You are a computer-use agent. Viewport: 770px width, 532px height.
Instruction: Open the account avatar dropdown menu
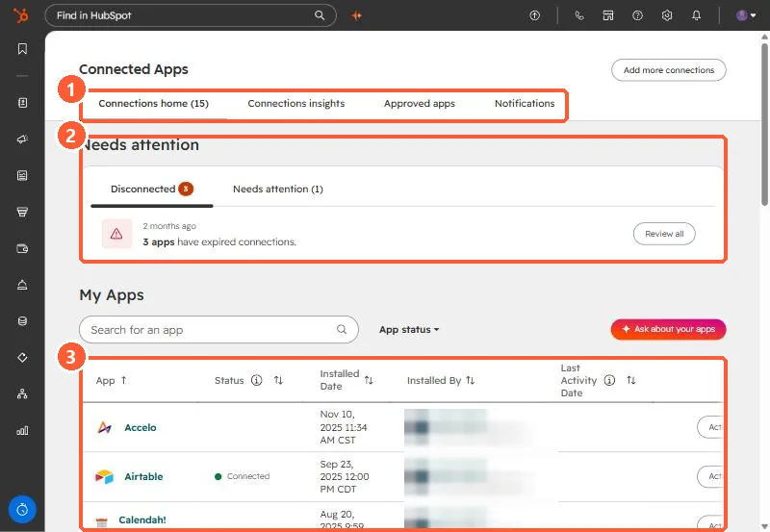tap(745, 15)
